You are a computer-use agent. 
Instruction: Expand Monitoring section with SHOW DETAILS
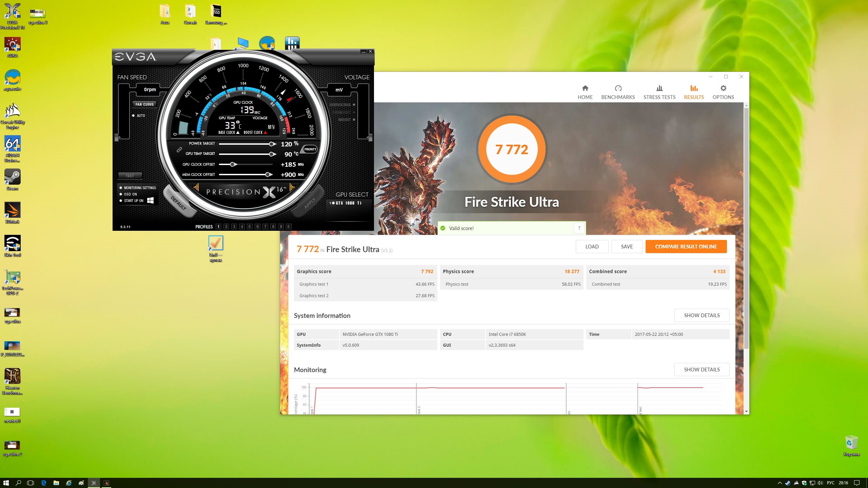[702, 370]
